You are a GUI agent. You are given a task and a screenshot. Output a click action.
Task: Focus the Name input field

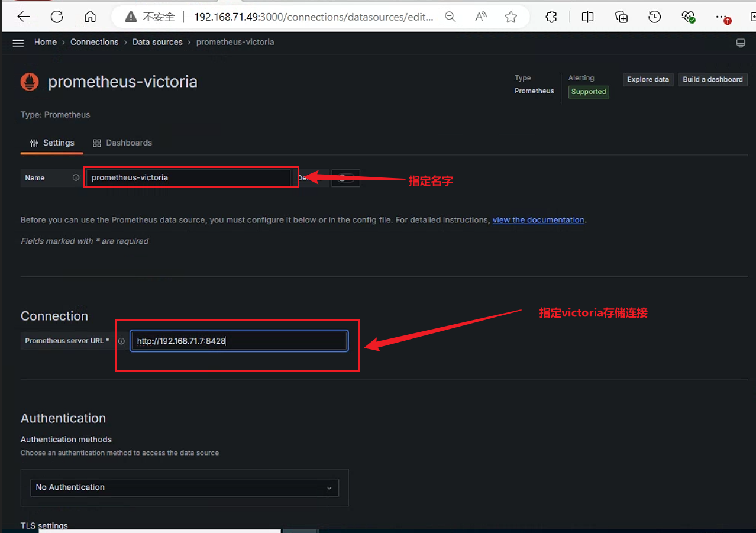tap(188, 177)
